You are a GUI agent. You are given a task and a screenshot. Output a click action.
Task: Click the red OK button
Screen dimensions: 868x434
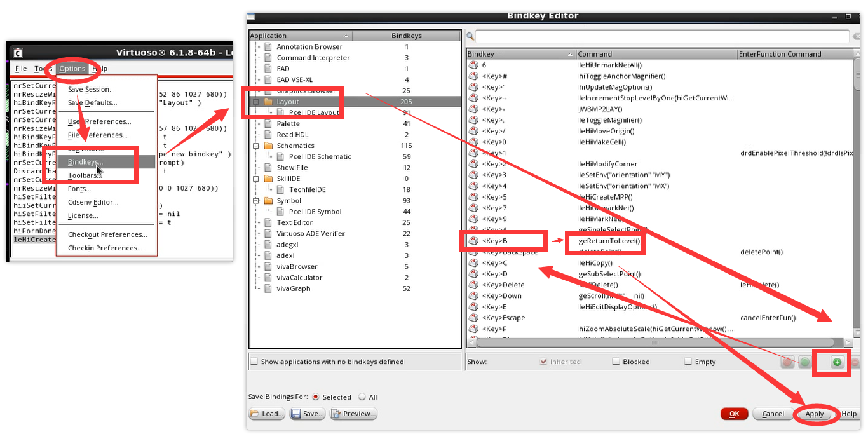click(x=735, y=414)
